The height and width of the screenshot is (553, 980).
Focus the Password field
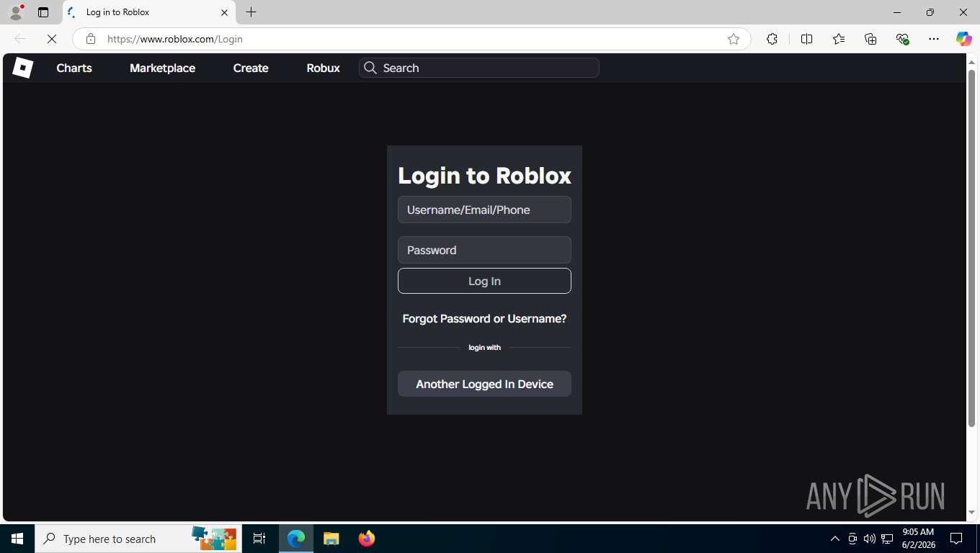coord(484,250)
